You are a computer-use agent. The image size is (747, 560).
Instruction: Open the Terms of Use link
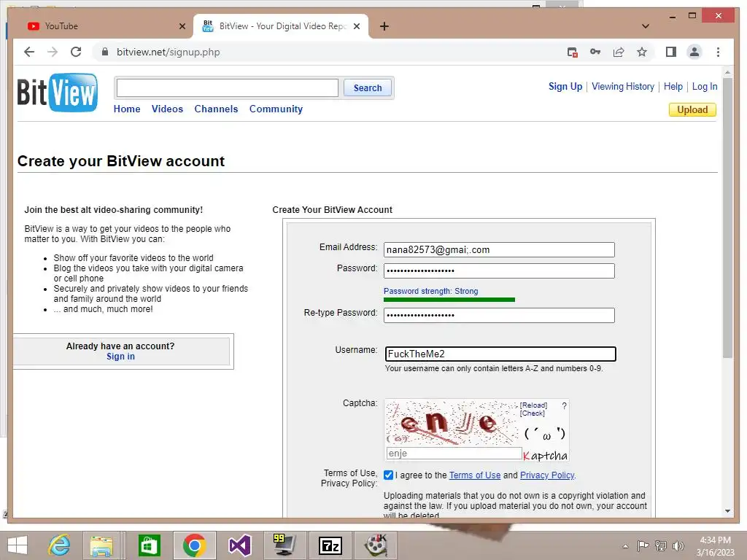pos(474,475)
